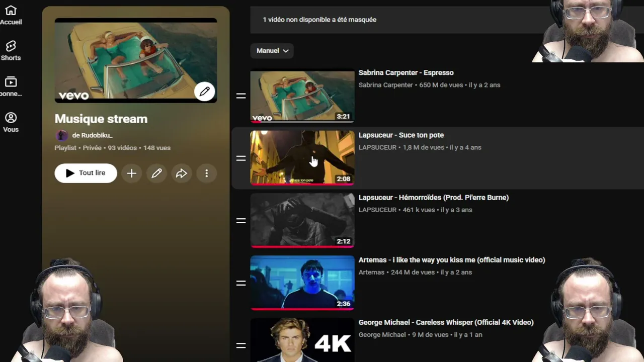Click the '1 vidéo non disponible a été masquée' notice
This screenshot has height=362, width=644.
(x=319, y=20)
